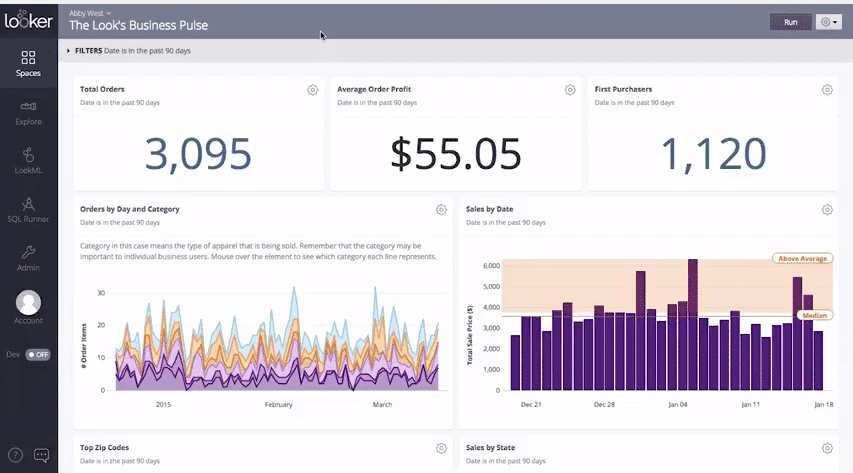Click the Median label on the chart
Image resolution: width=853 pixels, height=473 pixels.
(814, 315)
